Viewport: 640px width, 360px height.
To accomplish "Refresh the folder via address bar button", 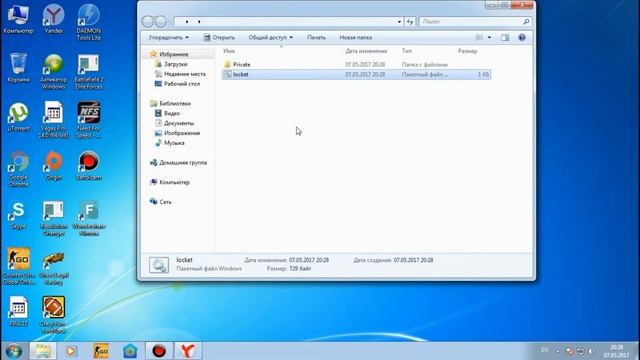I will (410, 22).
